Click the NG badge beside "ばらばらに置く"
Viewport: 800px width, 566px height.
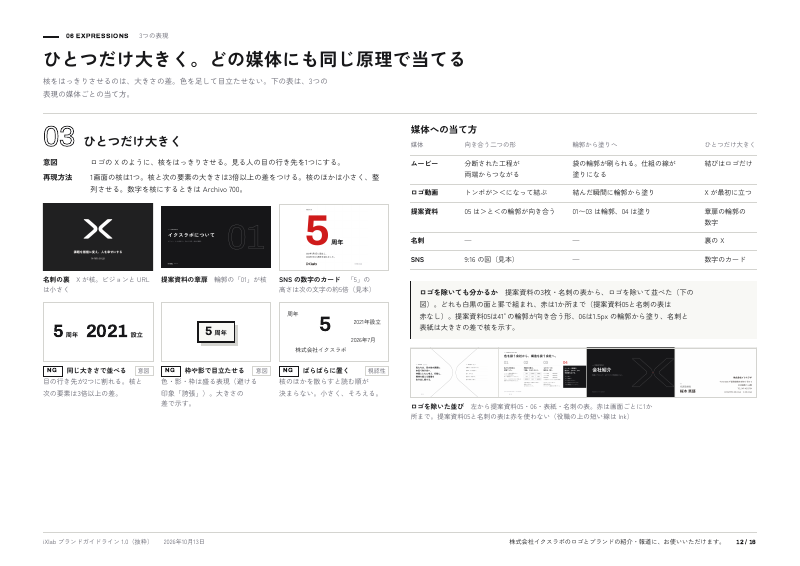(x=289, y=371)
